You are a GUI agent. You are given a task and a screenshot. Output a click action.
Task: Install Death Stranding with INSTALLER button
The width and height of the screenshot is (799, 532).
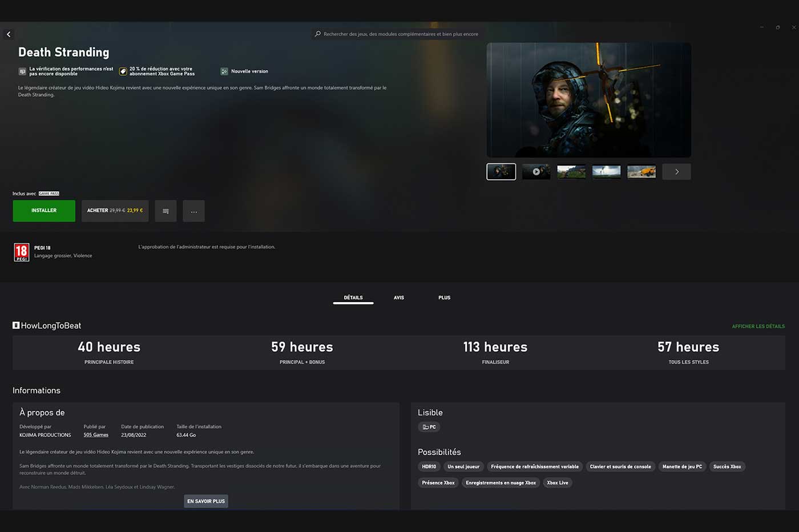44,211
